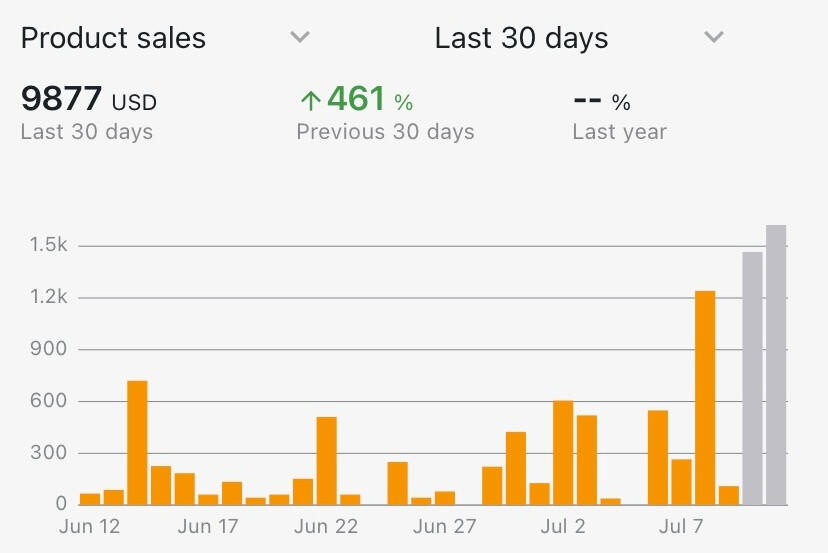Tap the 9877 USD total value
This screenshot has width=828, height=553.
88,100
